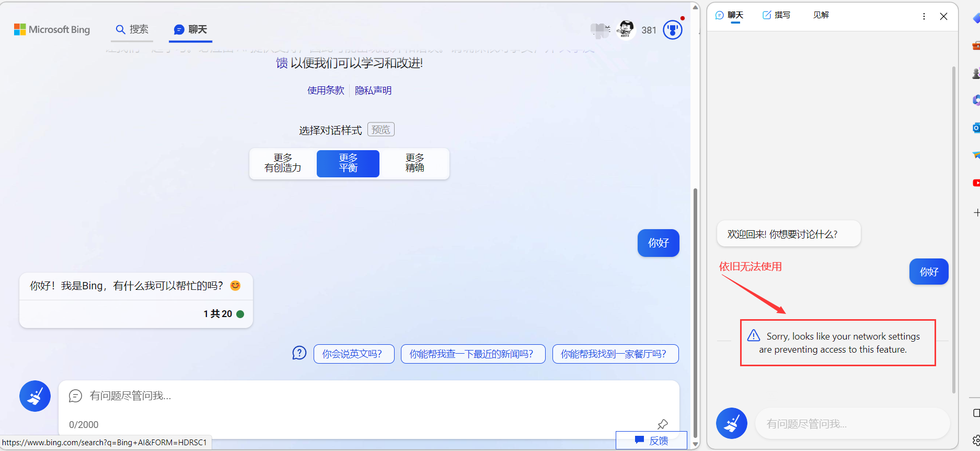Choose 更多有创造力 conversation style
Image resolution: width=980 pixels, height=451 pixels.
click(283, 163)
